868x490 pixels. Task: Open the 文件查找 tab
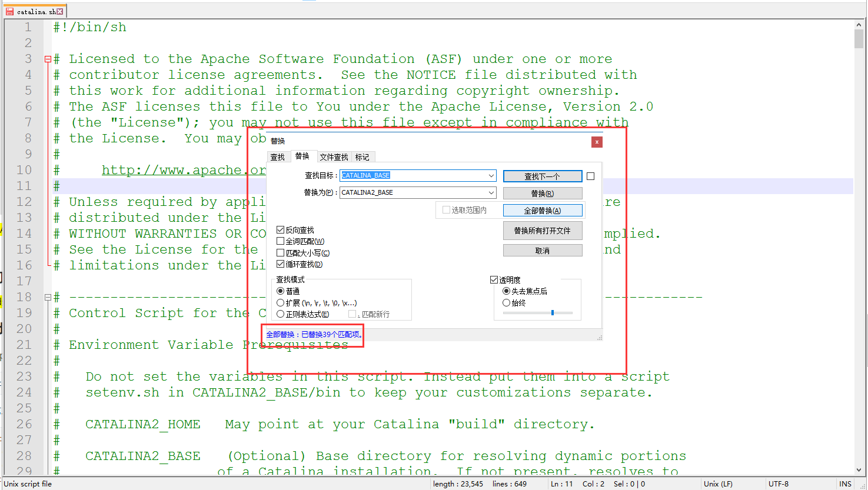point(334,157)
